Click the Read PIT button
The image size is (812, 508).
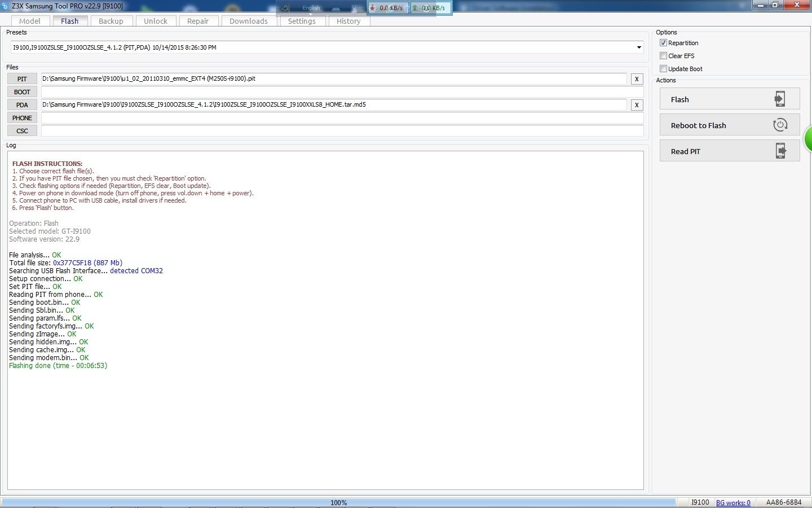(x=730, y=151)
